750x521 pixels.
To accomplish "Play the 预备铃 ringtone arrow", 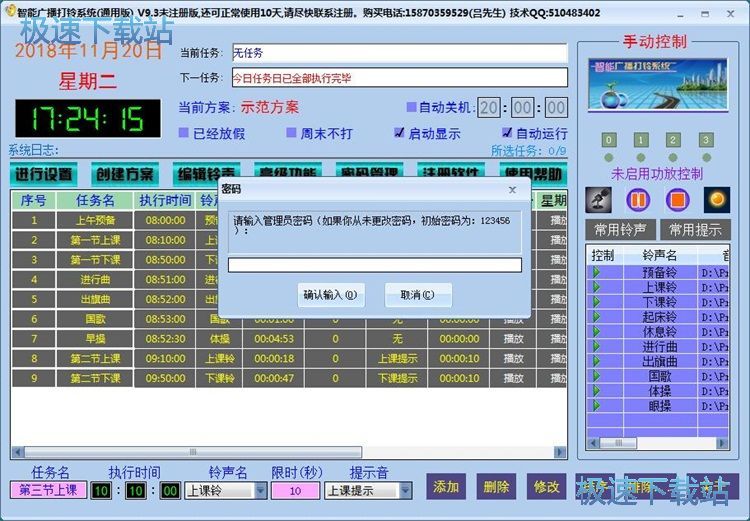I will pos(596,272).
